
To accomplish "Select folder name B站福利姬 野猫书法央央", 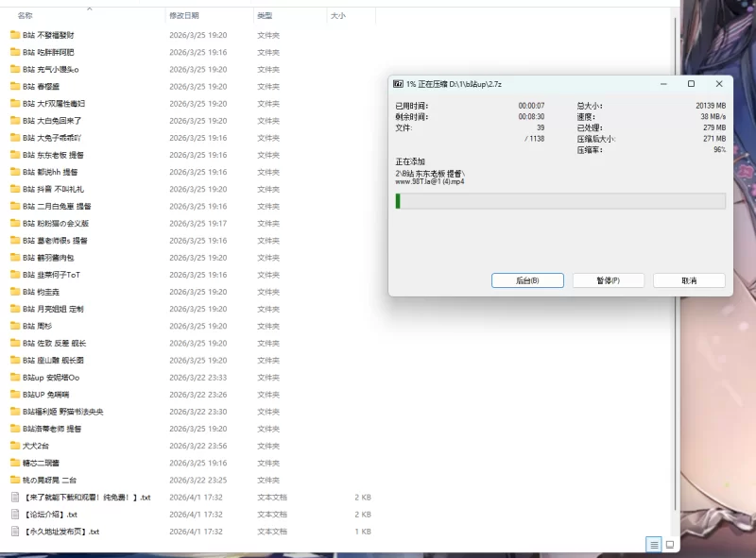I will pyautogui.click(x=62, y=412).
